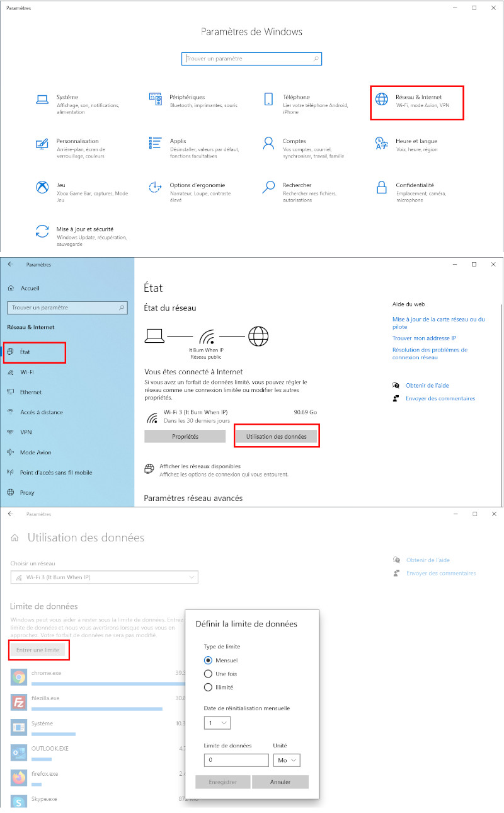Open Personnalisation paintbrush icon
504x813 pixels.
[x=42, y=143]
